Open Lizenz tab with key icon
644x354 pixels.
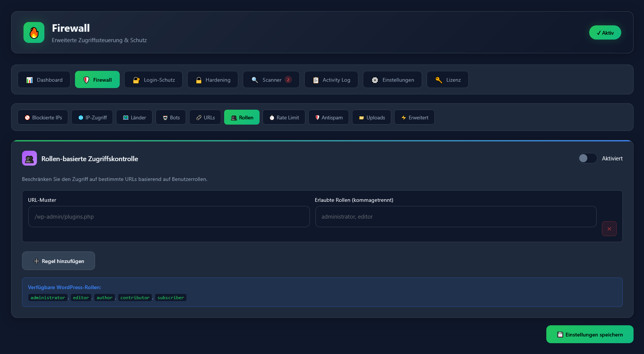(447, 80)
